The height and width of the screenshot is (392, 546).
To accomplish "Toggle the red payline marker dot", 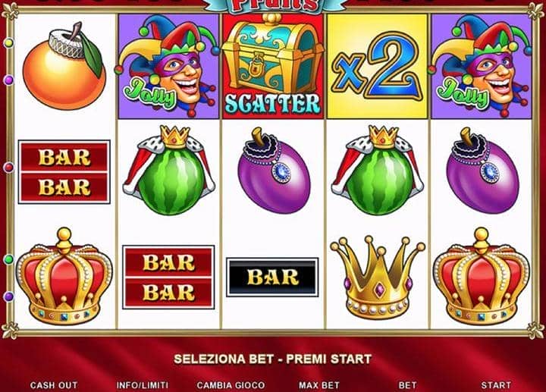I will [x=8, y=168].
